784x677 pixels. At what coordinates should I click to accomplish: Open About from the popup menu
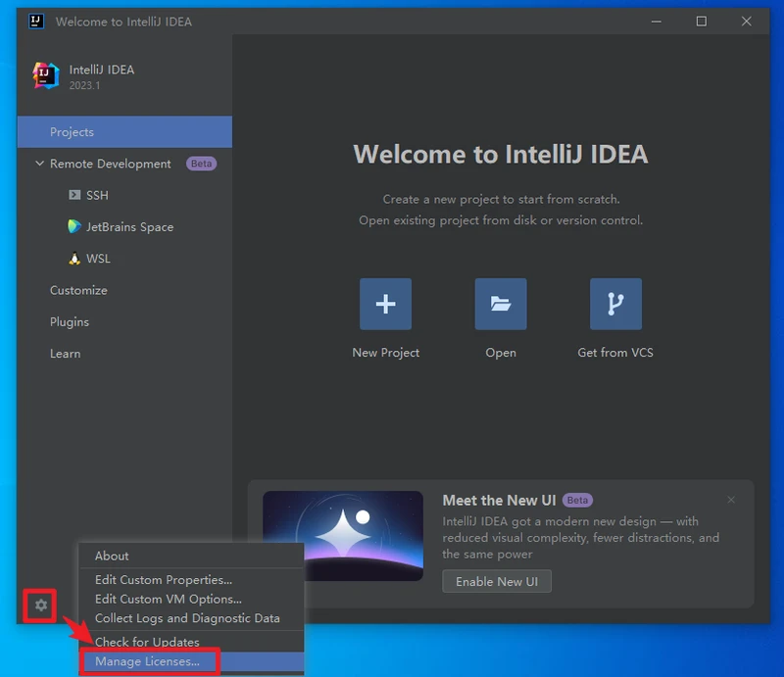tap(112, 556)
